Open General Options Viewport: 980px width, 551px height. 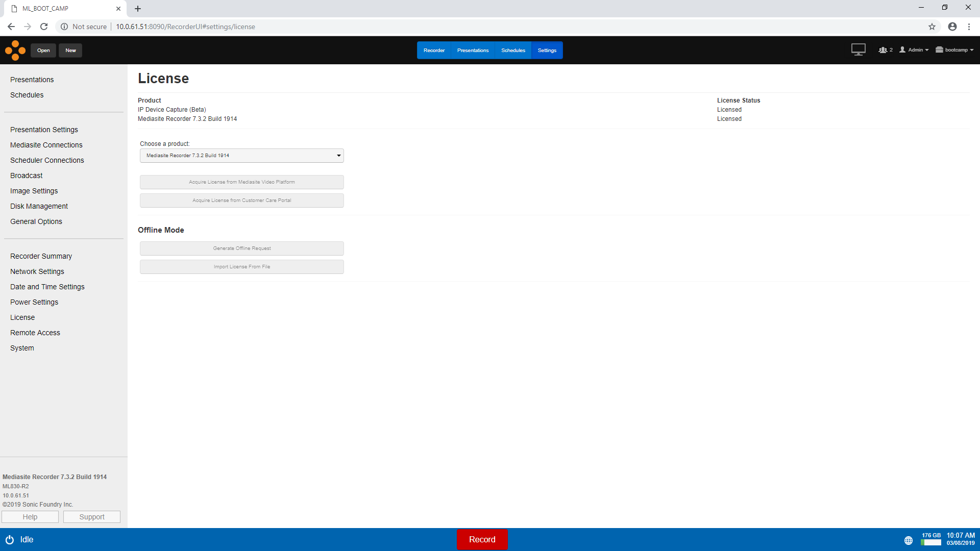click(x=36, y=221)
